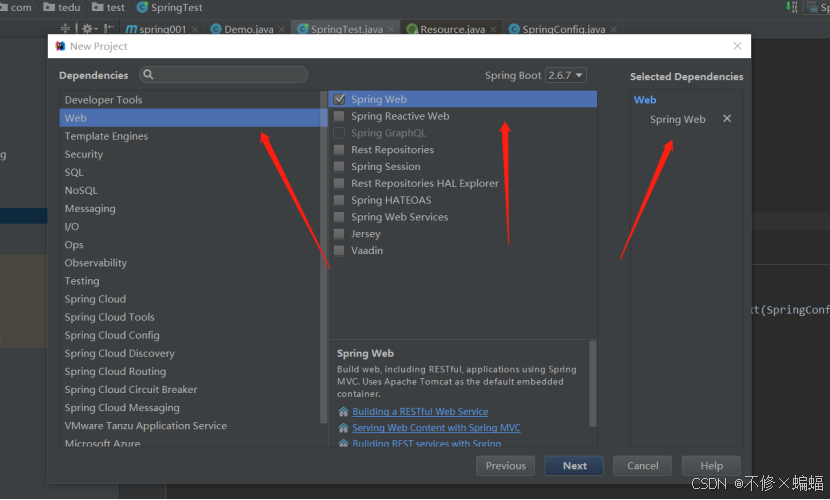Open the Building a RESTful Web Service home icon
This screenshot has width=830, height=500.
(344, 412)
